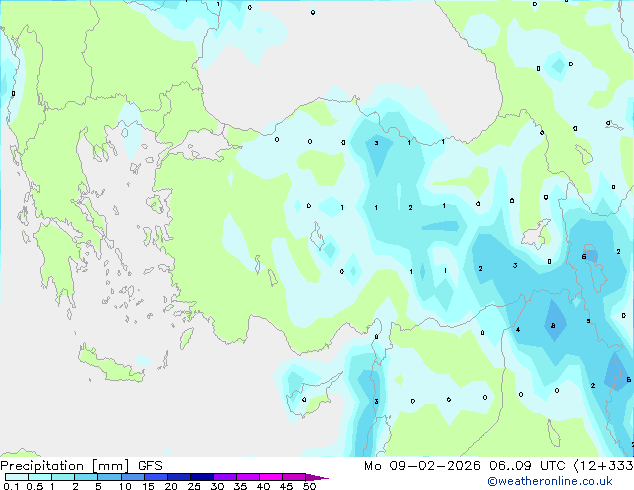Click the 'Mo 09-02-2026' date text

422,466
